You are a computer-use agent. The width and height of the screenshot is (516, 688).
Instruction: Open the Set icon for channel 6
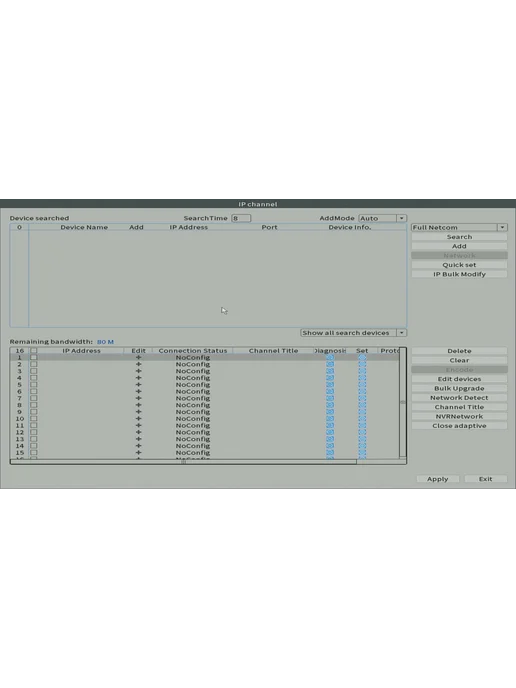tap(362, 391)
